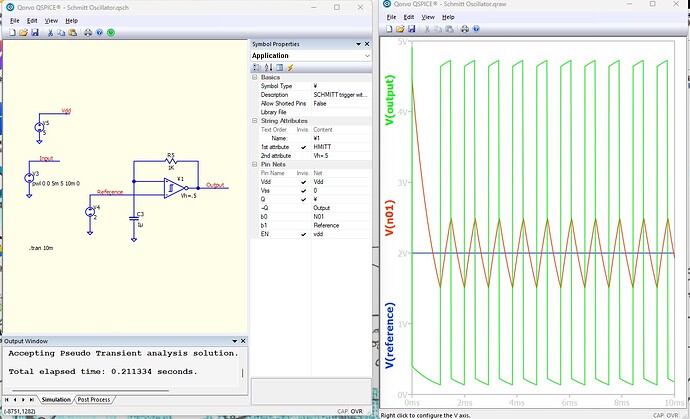Image resolution: width=690 pixels, height=419 pixels.
Task: Click V(reference) trace label
Action: click(390, 335)
